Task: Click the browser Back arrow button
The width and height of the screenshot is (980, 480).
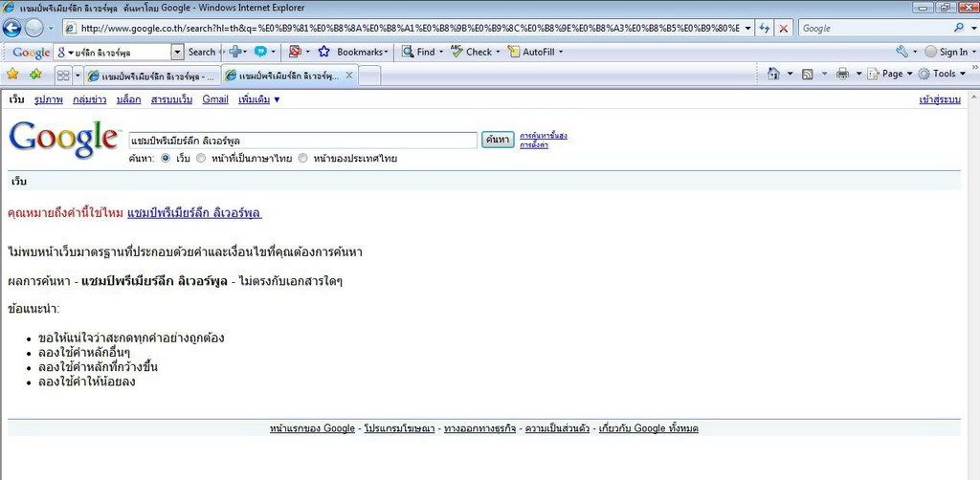Action: (x=13, y=28)
